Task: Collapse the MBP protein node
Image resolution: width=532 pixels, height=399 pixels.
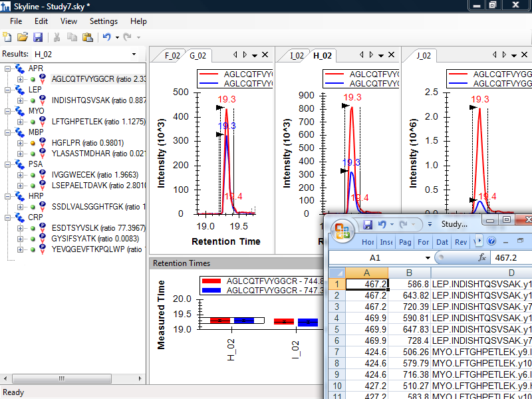Action: [x=8, y=132]
